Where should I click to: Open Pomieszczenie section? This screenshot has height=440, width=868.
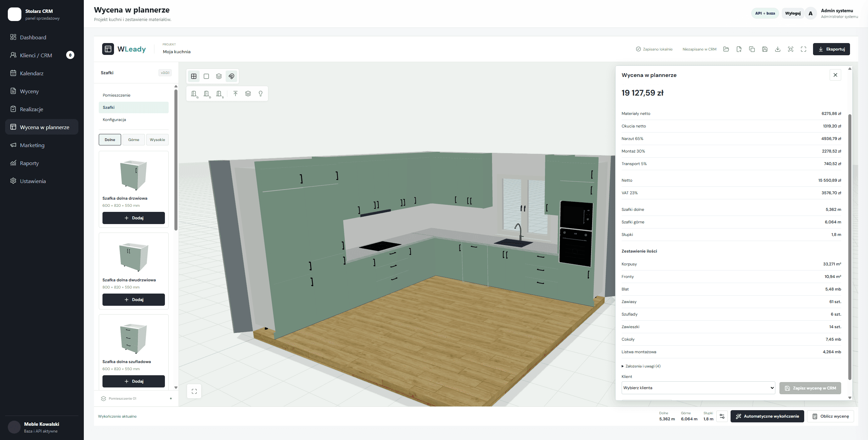(134, 95)
